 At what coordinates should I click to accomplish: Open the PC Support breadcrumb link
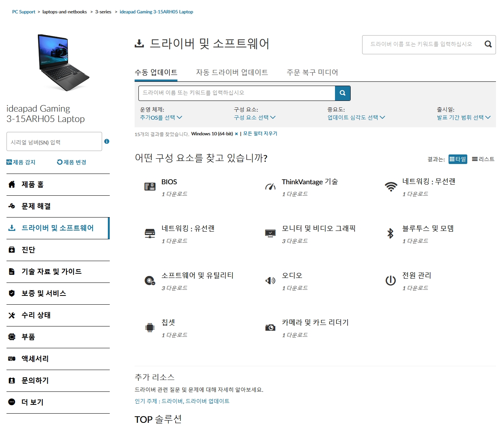pos(24,11)
